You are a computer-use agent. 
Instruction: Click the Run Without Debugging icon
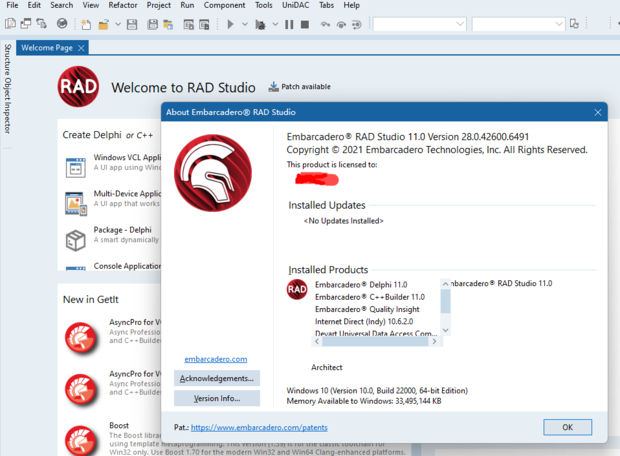[x=260, y=25]
